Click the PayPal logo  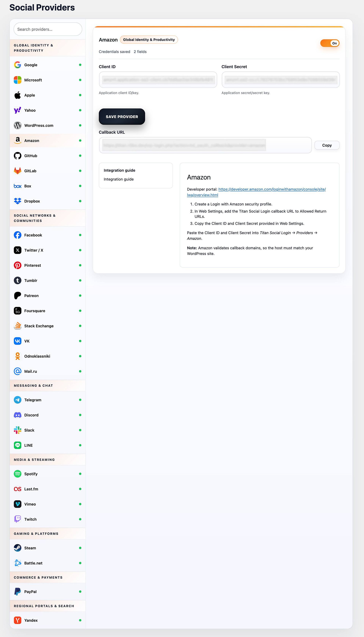pos(17,591)
